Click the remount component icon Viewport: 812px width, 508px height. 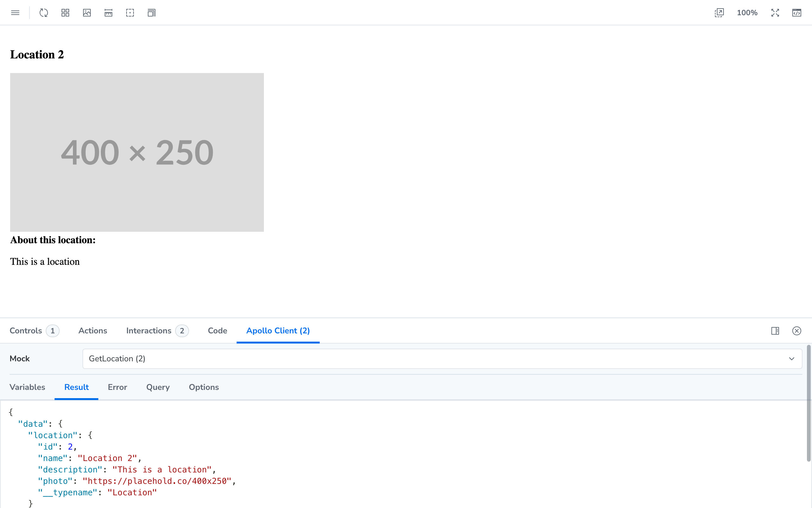[44, 13]
